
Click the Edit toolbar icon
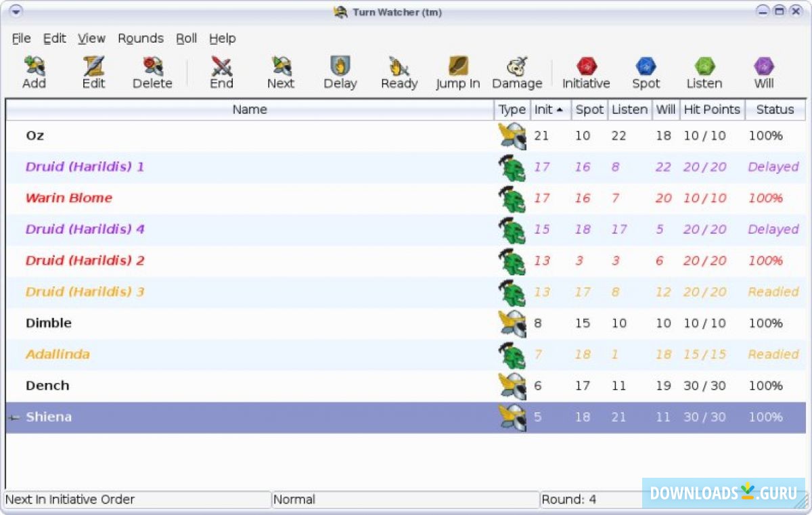point(93,66)
